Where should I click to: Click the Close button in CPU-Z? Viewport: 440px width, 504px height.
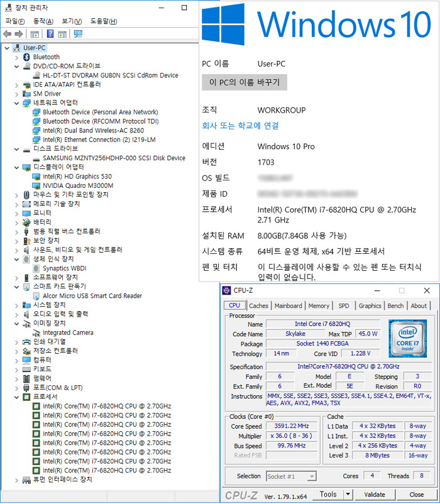(x=416, y=495)
